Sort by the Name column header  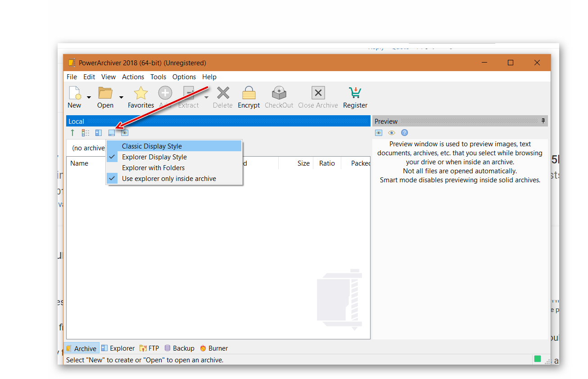pos(79,163)
